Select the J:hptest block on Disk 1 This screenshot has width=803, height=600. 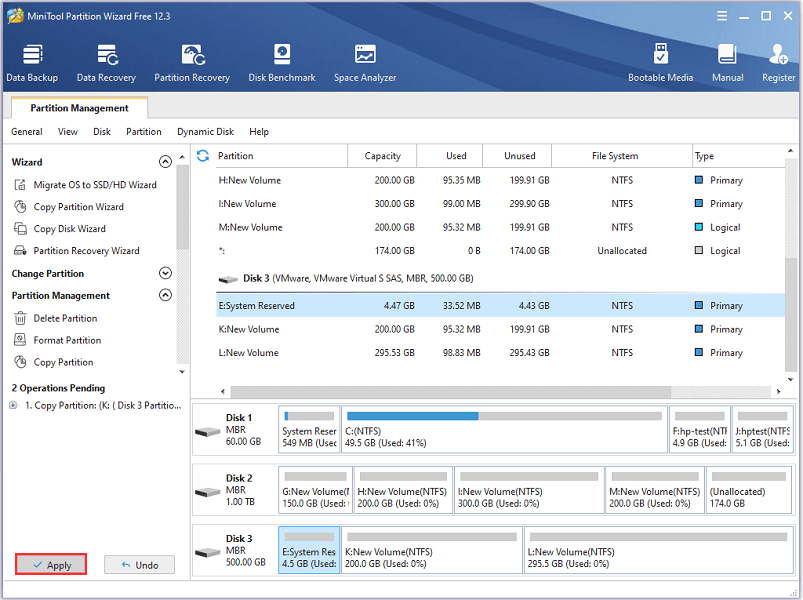pyautogui.click(x=763, y=430)
